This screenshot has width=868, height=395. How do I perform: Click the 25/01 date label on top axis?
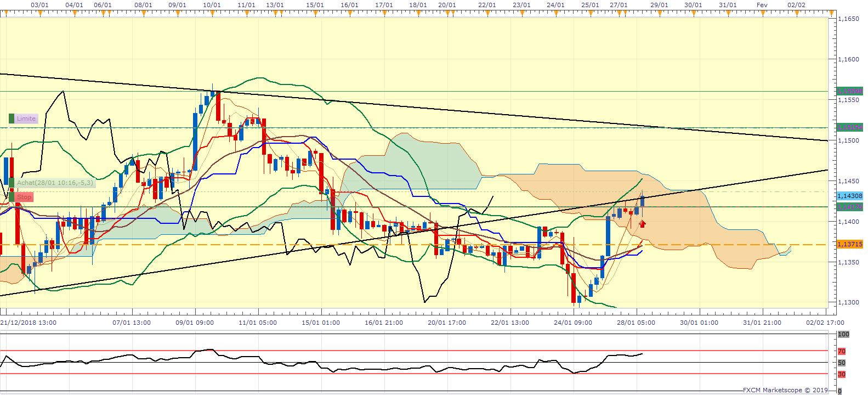coord(590,5)
